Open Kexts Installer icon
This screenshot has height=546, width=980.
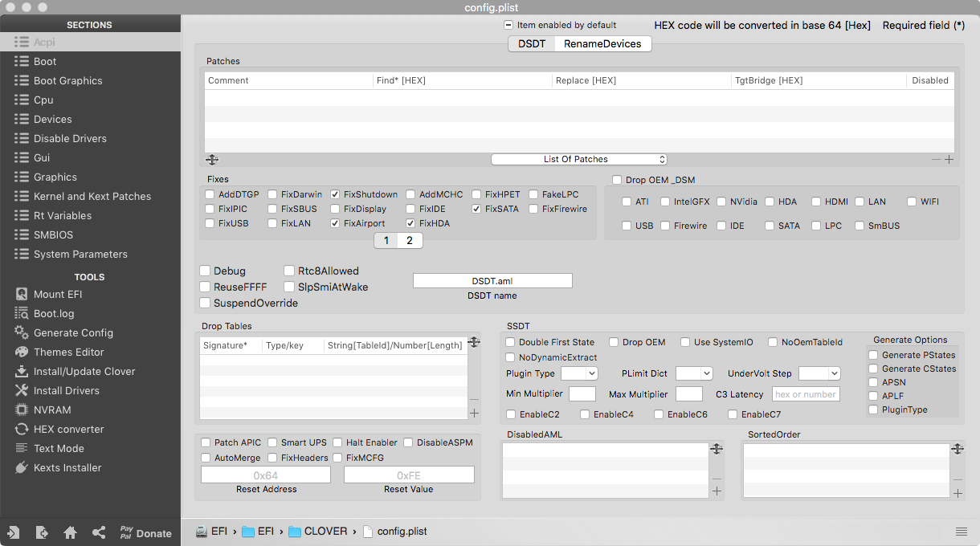[21, 467]
